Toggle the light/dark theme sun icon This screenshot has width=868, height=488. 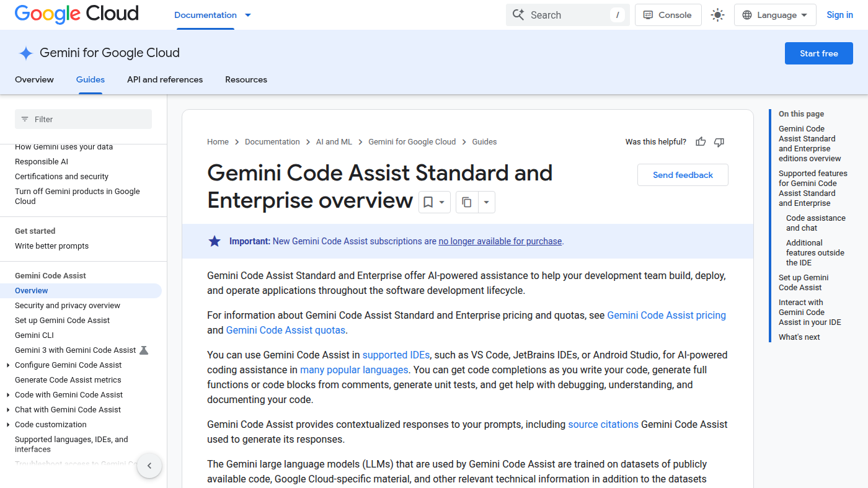(717, 15)
